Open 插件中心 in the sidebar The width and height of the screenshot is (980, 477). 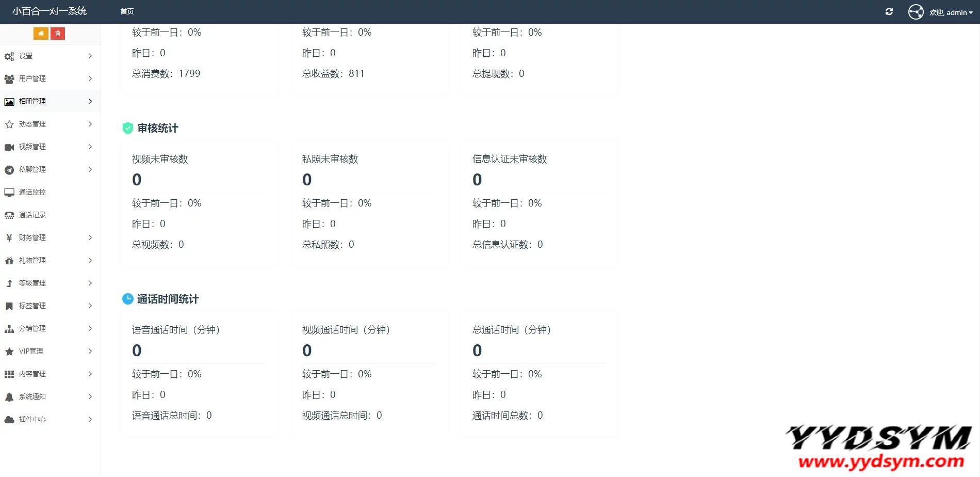(x=50, y=419)
